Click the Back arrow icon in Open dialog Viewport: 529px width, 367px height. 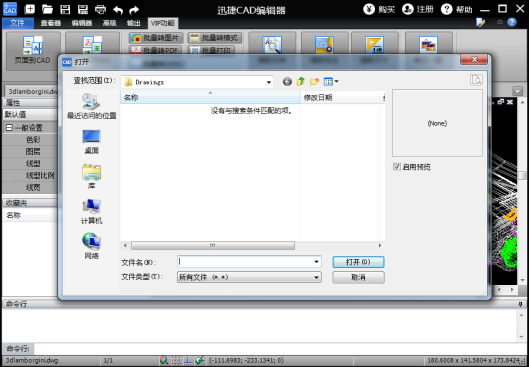(x=287, y=82)
